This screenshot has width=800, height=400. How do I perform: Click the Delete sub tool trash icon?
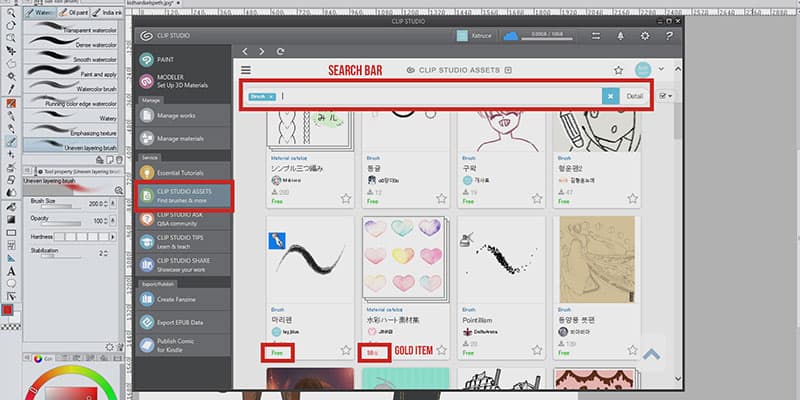(x=119, y=160)
